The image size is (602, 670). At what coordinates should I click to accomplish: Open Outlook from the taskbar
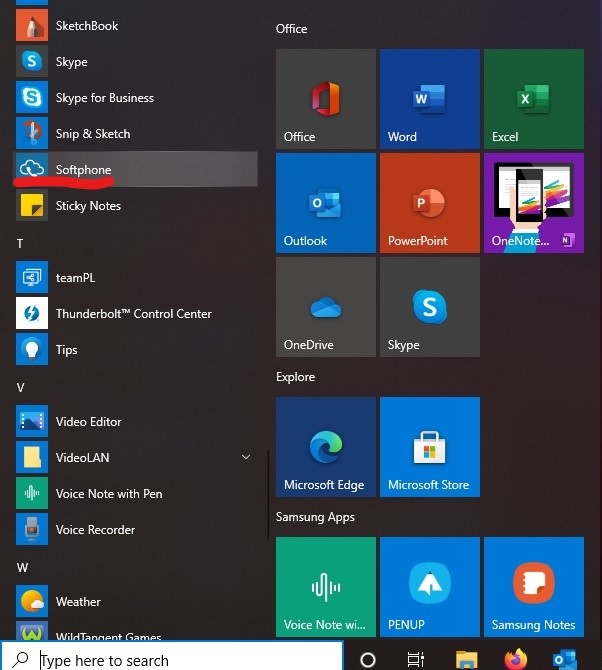coord(564,660)
